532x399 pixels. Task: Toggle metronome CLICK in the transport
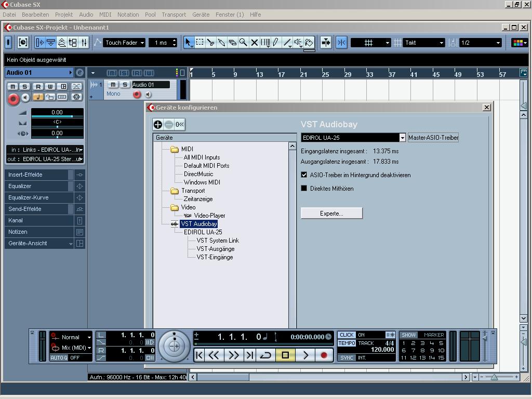[347, 335]
